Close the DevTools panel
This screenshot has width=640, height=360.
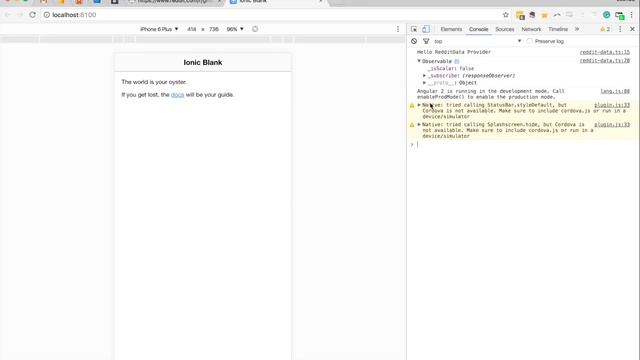[x=632, y=29]
